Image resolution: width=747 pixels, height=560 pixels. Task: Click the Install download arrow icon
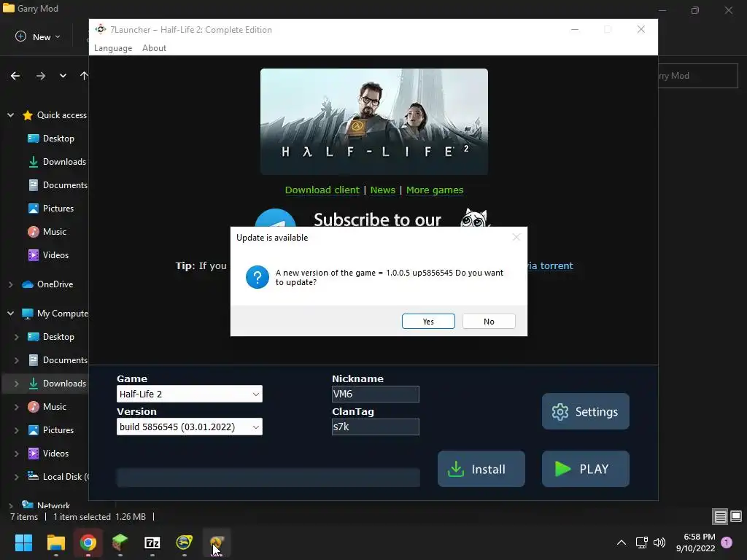tap(456, 469)
